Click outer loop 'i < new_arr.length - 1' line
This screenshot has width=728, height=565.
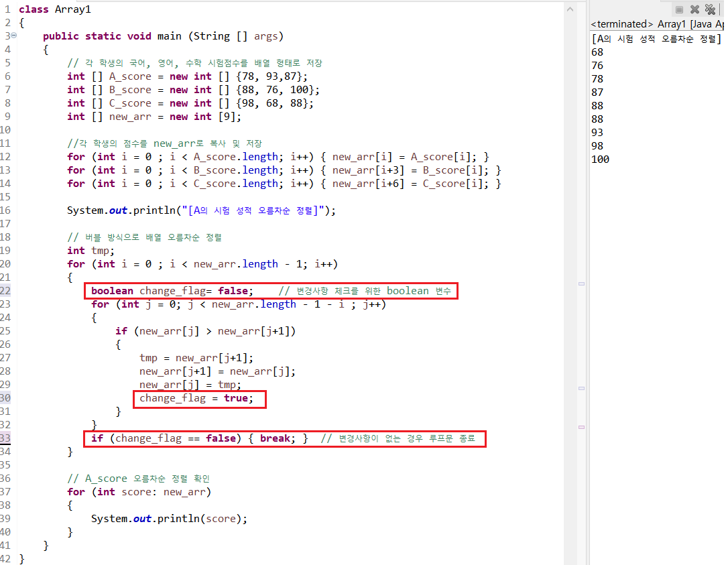coord(202,264)
